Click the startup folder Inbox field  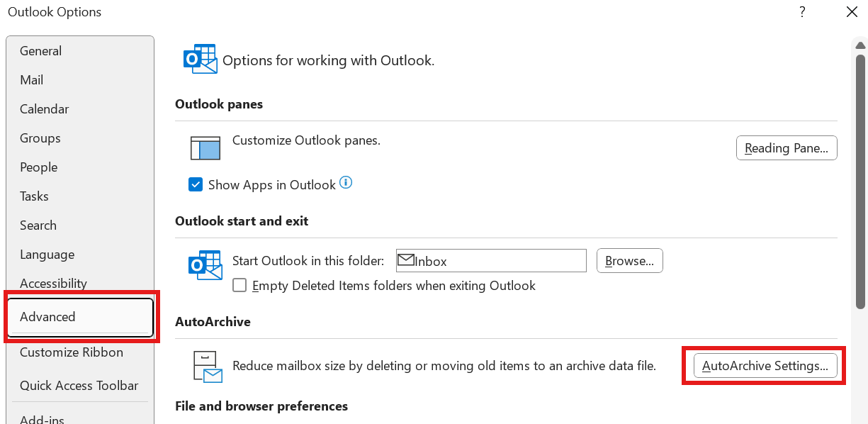pos(496,261)
